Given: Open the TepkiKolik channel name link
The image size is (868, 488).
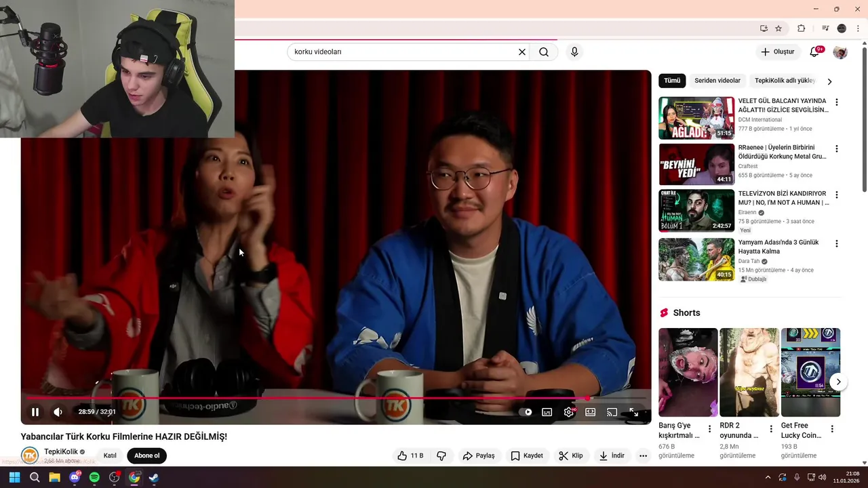Looking at the screenshot, I should [x=61, y=451].
